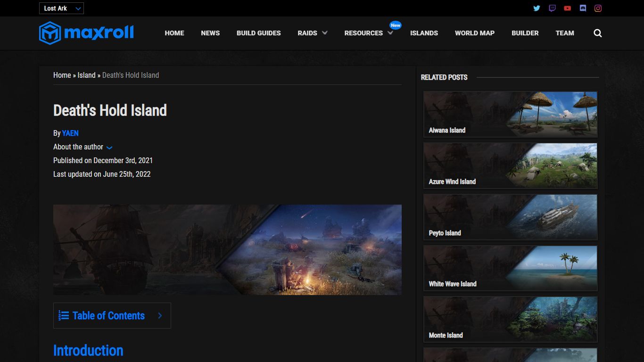Open Maxroll YouTube channel icon
Image resolution: width=644 pixels, height=362 pixels.
pos(567,8)
